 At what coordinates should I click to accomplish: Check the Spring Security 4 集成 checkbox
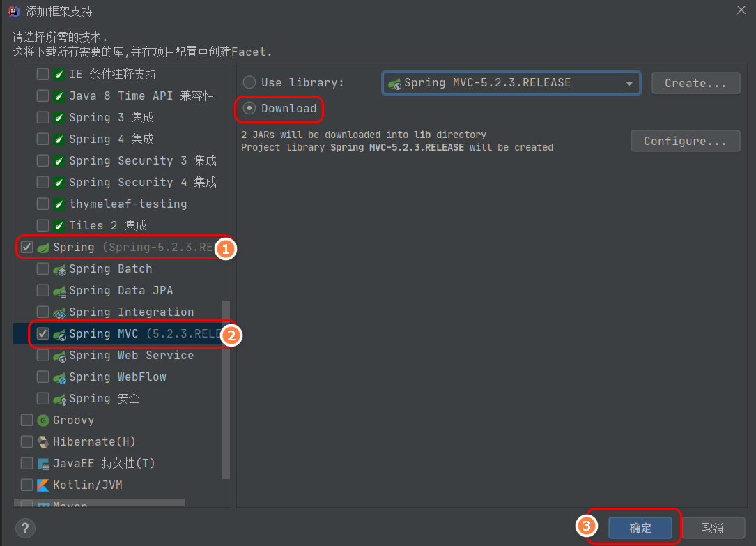43,182
